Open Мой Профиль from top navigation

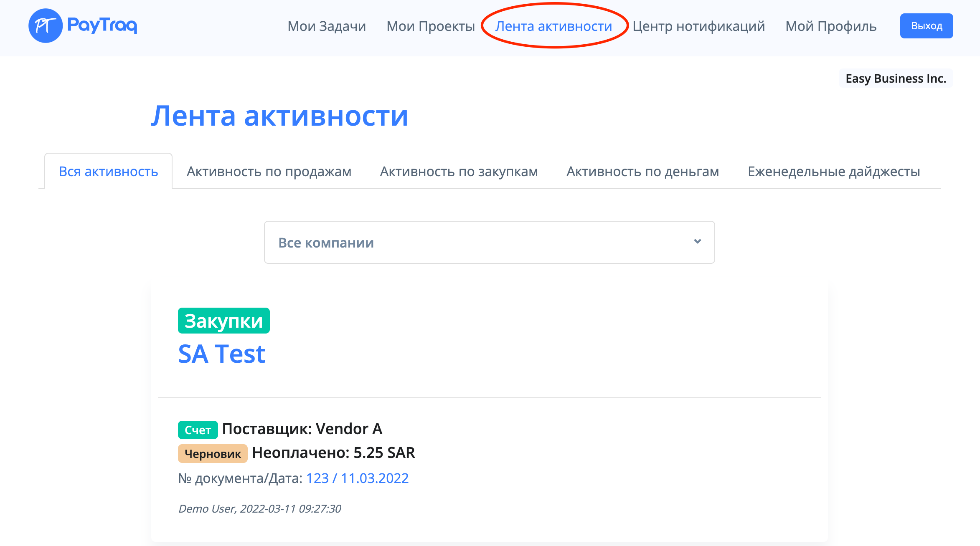point(830,26)
